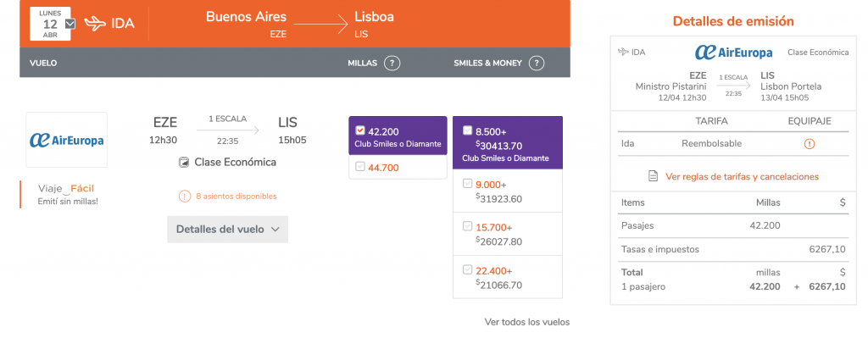
Task: Uncheck the 42.200 miles Club Smiles option
Action: (359, 130)
